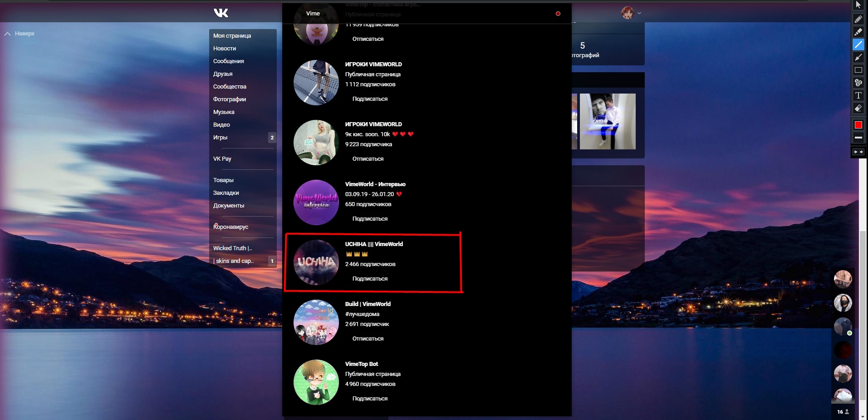Viewport: 868px width, 420px height.
Task: Select the numbered steps tool
Action: [x=858, y=83]
